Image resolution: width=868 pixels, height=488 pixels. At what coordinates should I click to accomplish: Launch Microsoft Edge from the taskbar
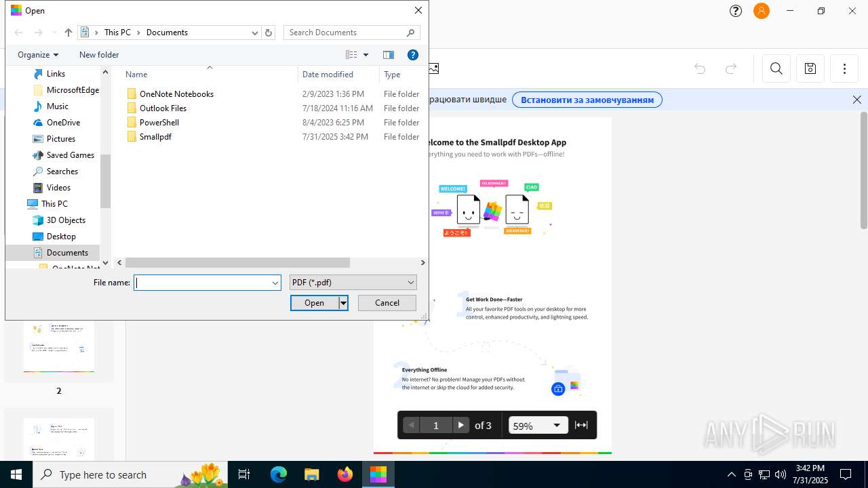(279, 474)
